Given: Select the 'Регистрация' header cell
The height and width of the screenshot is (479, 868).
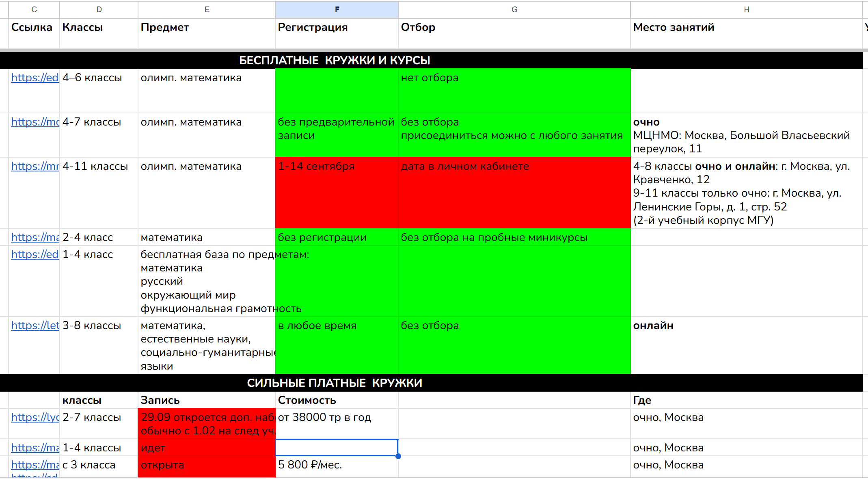Looking at the screenshot, I should (x=337, y=34).
